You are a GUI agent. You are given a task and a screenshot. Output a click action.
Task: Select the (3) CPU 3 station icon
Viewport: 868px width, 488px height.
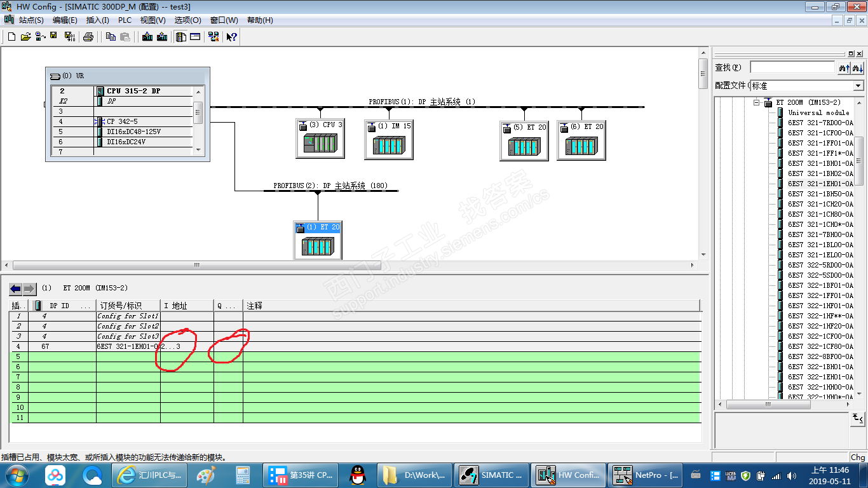[x=320, y=139]
